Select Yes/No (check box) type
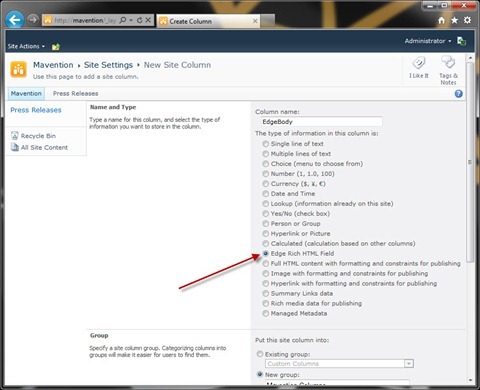 click(265, 214)
